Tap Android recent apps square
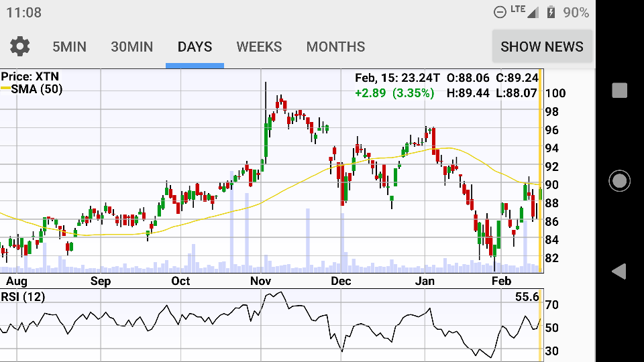The width and height of the screenshot is (644, 362). click(x=619, y=90)
